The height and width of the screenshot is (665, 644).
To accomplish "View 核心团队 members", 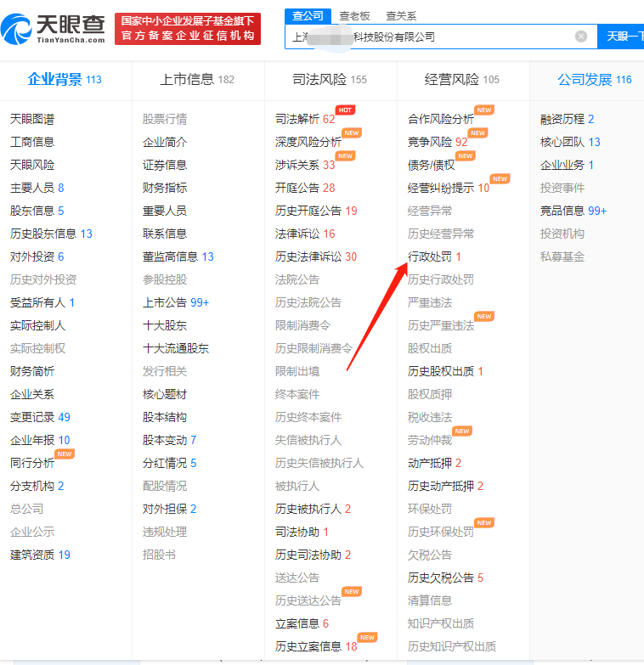I will click(x=562, y=142).
